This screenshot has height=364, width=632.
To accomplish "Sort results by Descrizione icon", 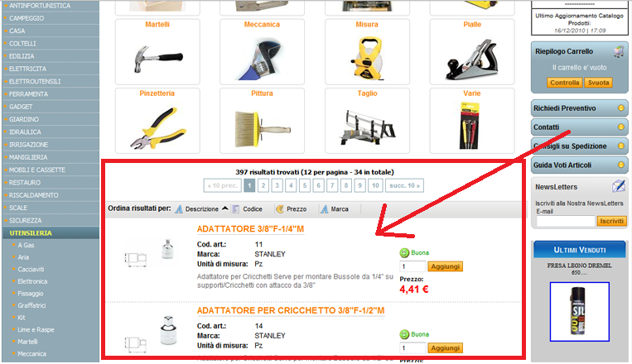I will (x=179, y=209).
